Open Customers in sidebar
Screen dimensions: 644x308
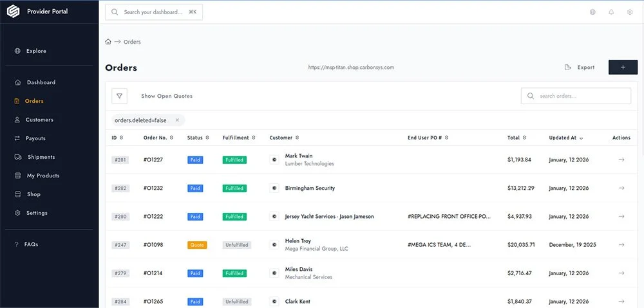(34, 120)
